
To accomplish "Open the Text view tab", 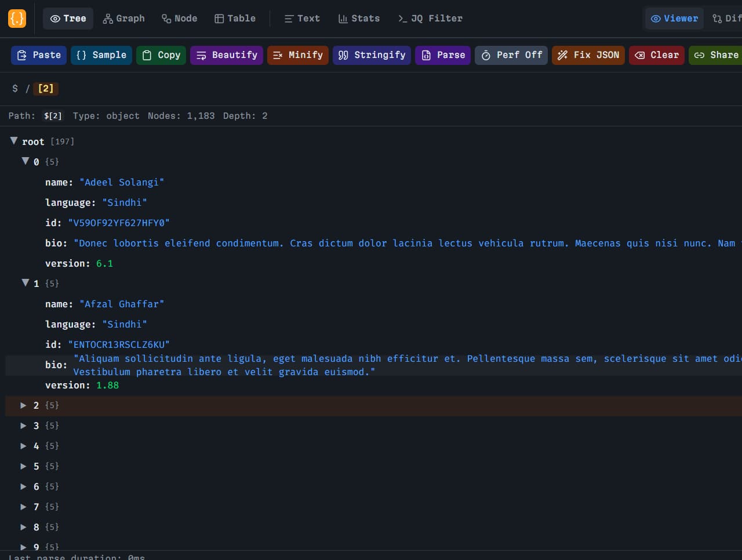I will (302, 19).
